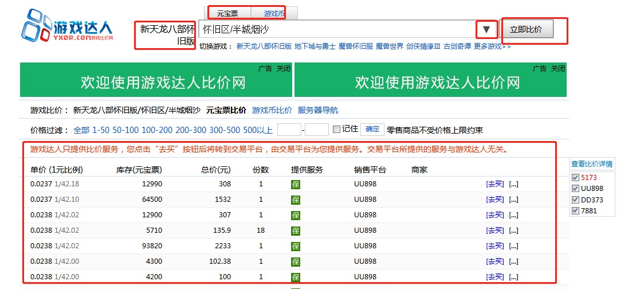This screenshot has height=289, width=644.
Task: Toggle the 7881 platform checkbox
Action: click(575, 211)
